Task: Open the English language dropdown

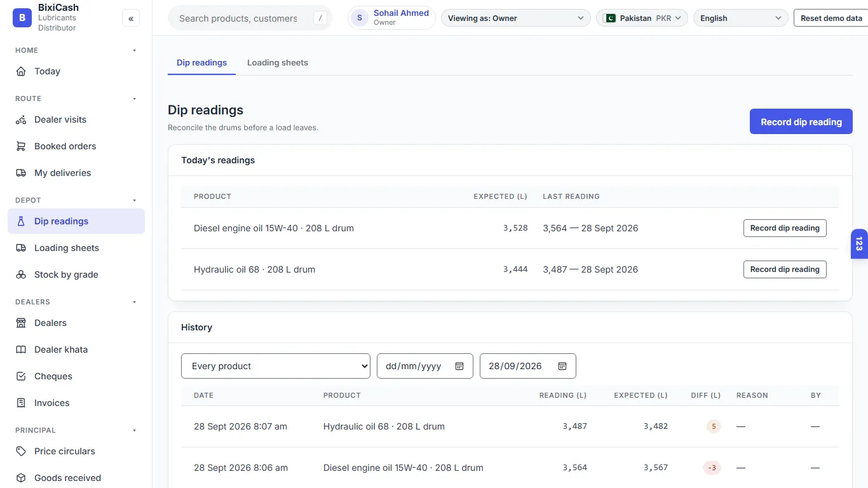Action: click(740, 18)
